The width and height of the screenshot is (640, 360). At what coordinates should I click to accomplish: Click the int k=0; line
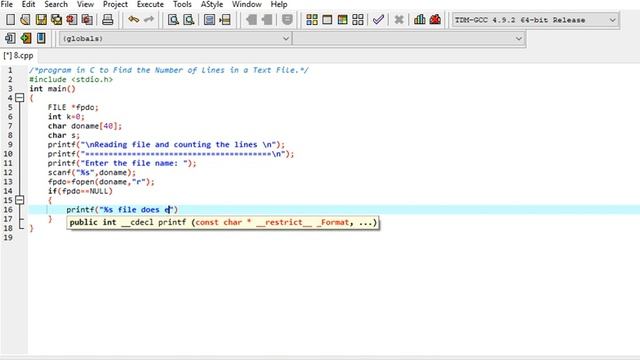pos(66,117)
